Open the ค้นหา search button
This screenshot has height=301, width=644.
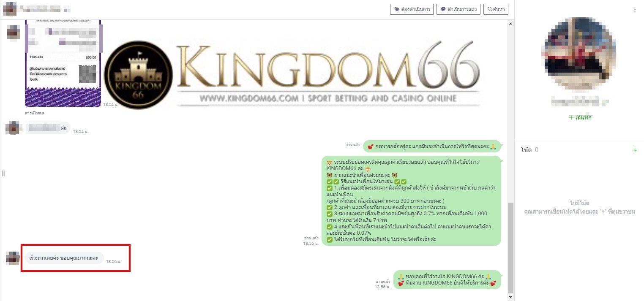496,9
